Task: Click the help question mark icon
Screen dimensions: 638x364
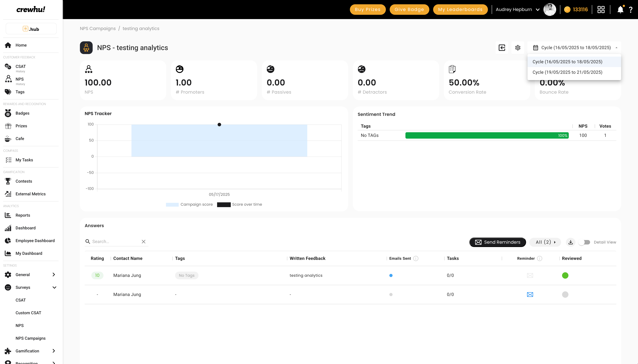Action: (x=631, y=10)
